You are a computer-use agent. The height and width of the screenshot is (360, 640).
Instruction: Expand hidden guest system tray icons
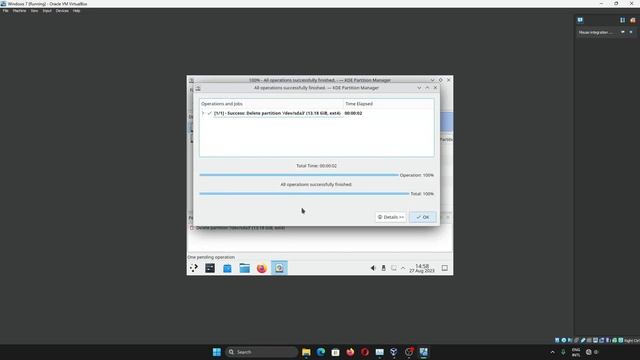pos(403,268)
